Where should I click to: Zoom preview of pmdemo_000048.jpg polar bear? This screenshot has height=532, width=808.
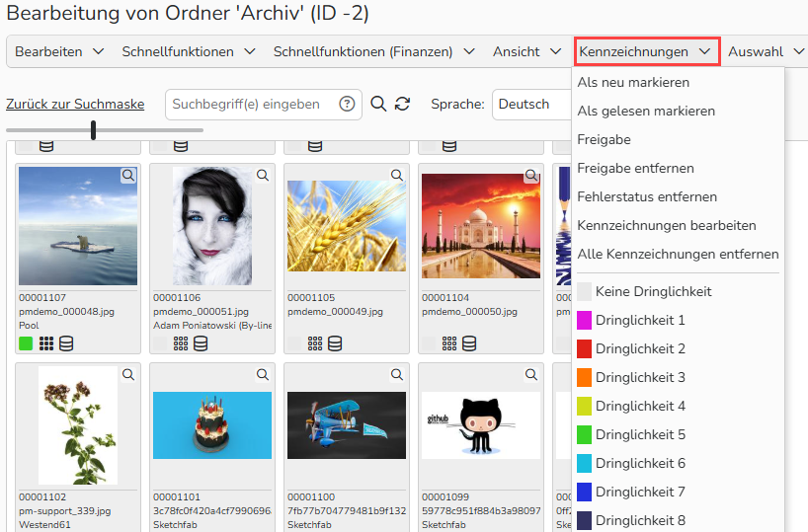pos(128,175)
